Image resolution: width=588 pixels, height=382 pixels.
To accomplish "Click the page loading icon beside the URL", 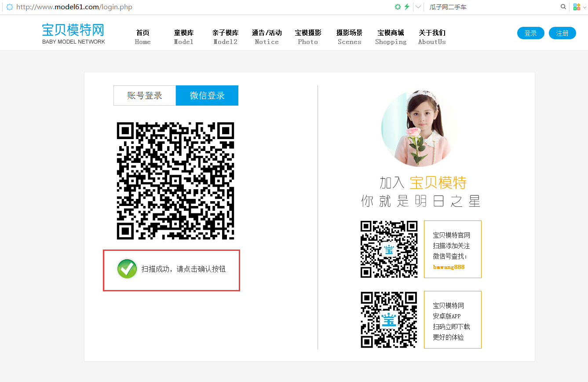I will (9, 7).
